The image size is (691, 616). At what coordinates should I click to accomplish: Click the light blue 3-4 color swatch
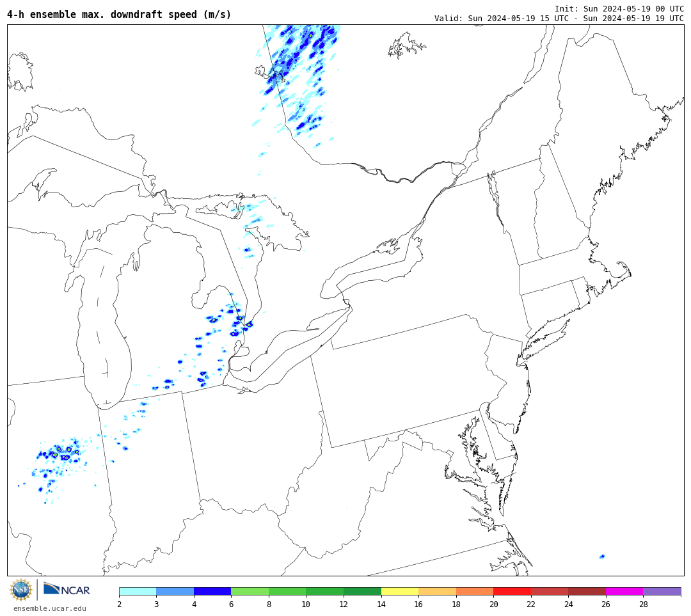pyautogui.click(x=175, y=591)
